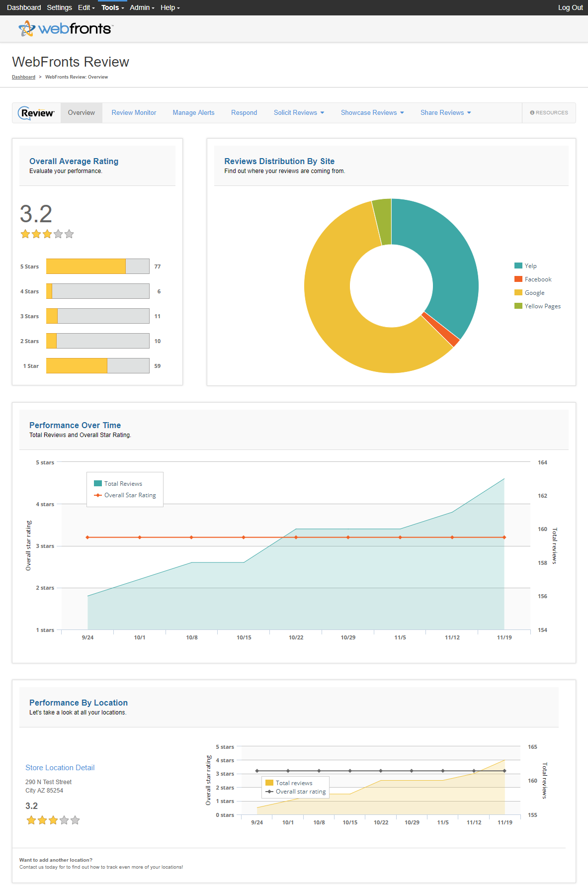
Task: Click the Resources button
Action: tap(549, 113)
